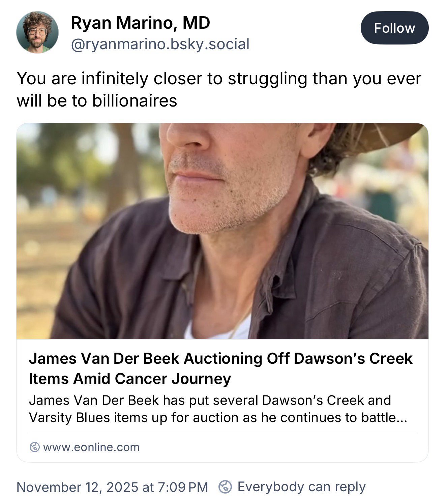Click the word billionaires in the post

[x=135, y=100]
